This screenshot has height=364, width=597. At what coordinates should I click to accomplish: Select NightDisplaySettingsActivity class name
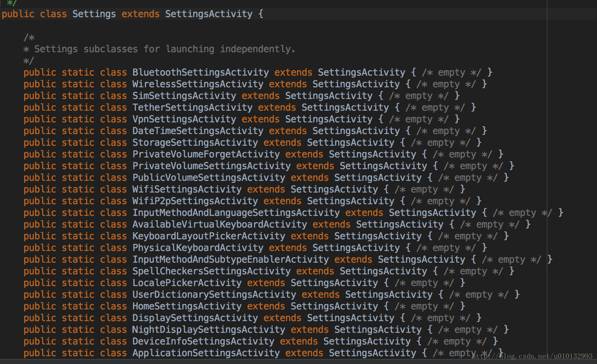click(x=209, y=330)
